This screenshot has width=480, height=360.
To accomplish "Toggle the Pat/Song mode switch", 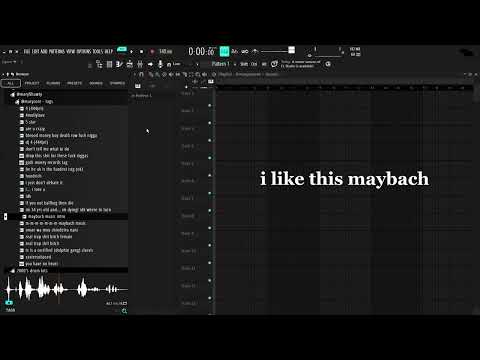I will (122, 50).
